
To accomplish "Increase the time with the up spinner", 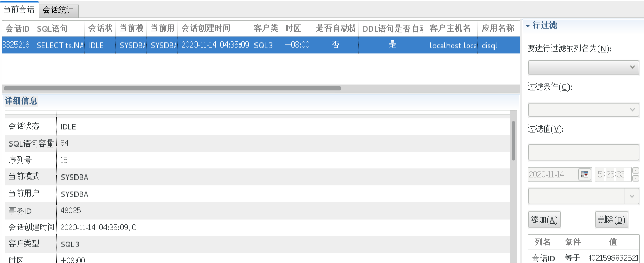I will tap(636, 171).
